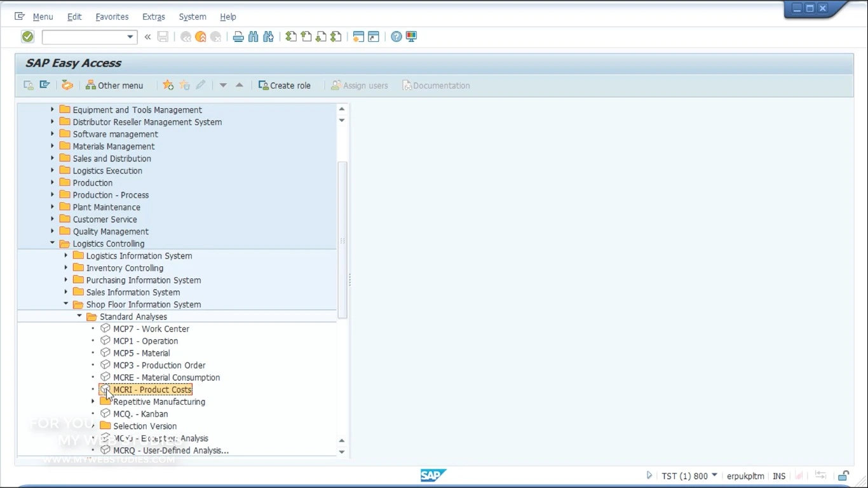
Task: Select MCP5 - Material transaction
Action: click(x=142, y=353)
